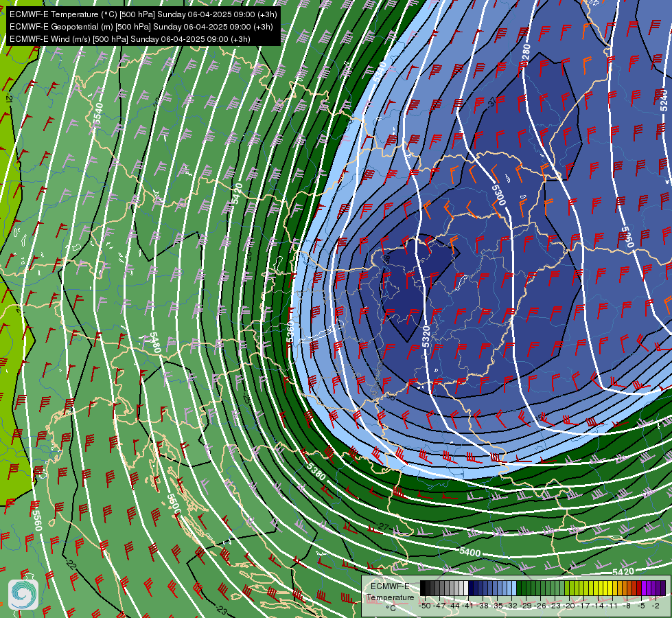Click the -14 value on the legend
Image resolution: width=672 pixels, height=618 pixels.
click(x=598, y=606)
